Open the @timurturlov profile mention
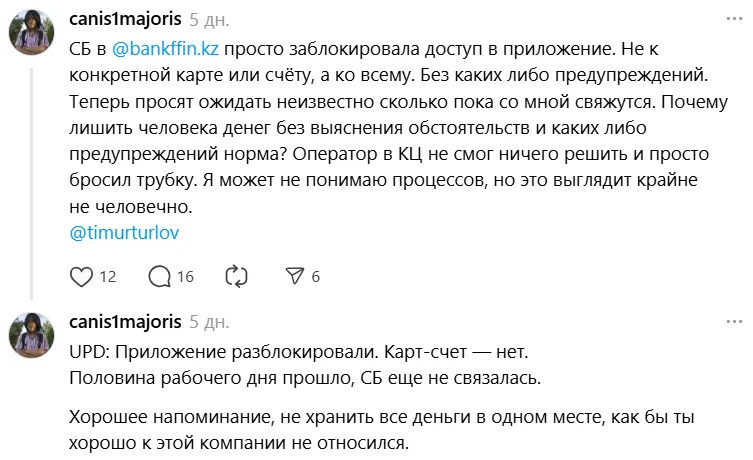This screenshot has width=753, height=460. coord(125,232)
